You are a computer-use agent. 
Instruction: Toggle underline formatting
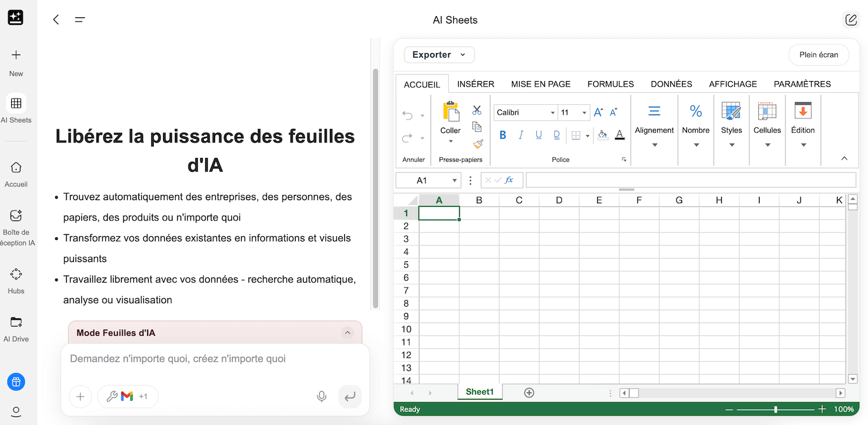click(539, 135)
